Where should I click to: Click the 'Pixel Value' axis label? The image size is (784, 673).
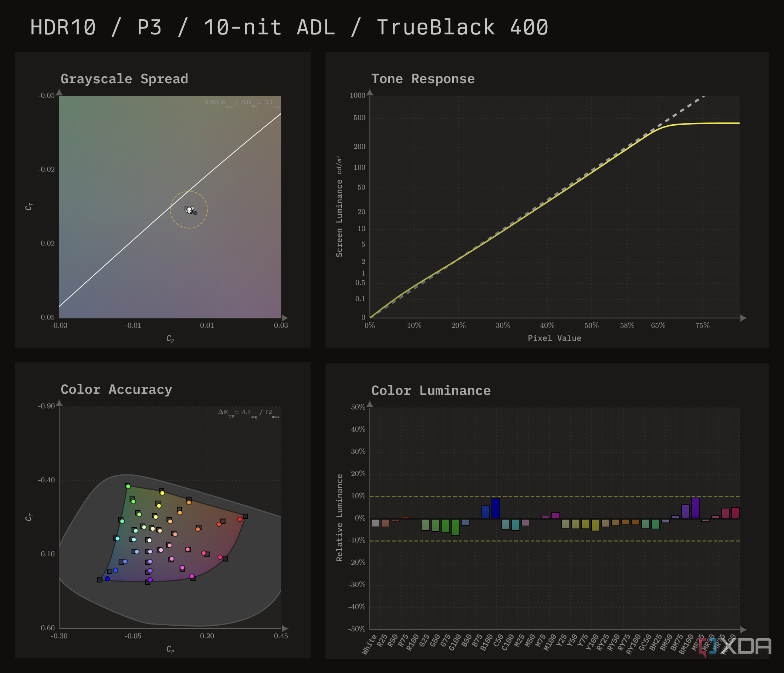554,338
